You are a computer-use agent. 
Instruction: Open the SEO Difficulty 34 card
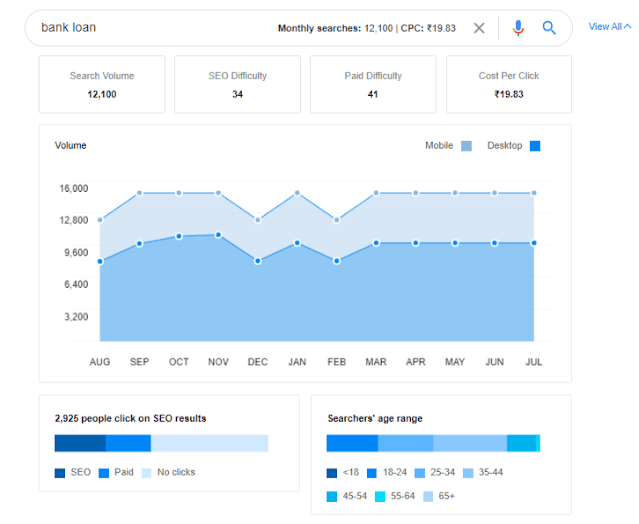click(238, 84)
